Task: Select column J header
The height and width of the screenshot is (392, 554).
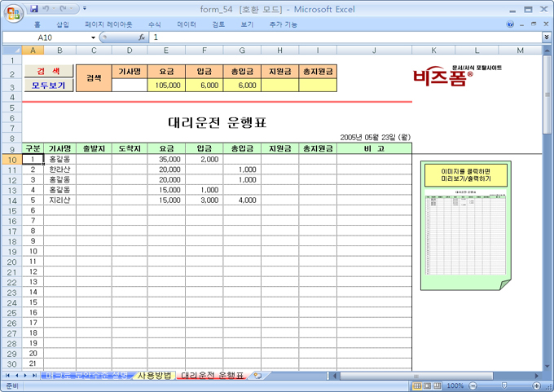Action: click(374, 51)
